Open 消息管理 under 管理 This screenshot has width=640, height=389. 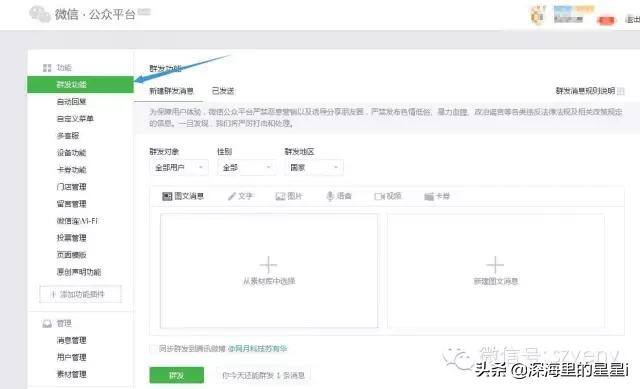tap(71, 340)
